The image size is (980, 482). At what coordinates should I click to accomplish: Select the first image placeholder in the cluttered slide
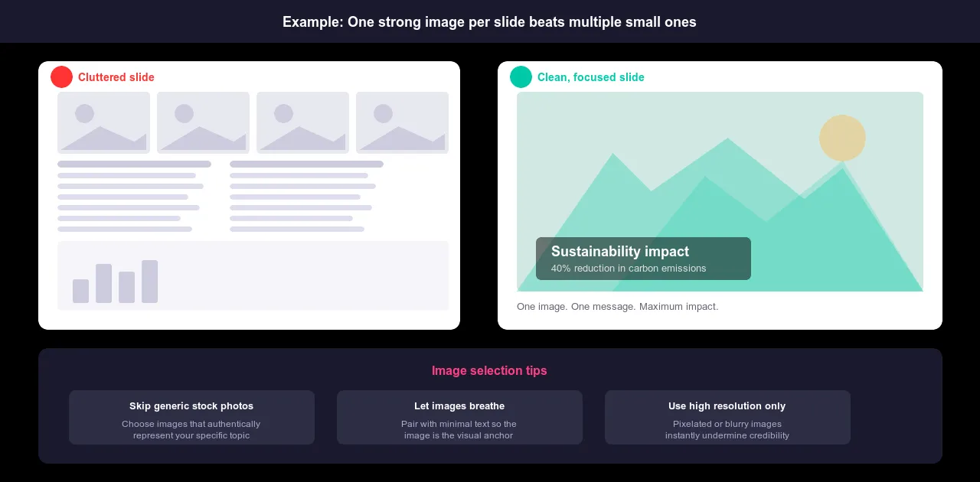(103, 122)
